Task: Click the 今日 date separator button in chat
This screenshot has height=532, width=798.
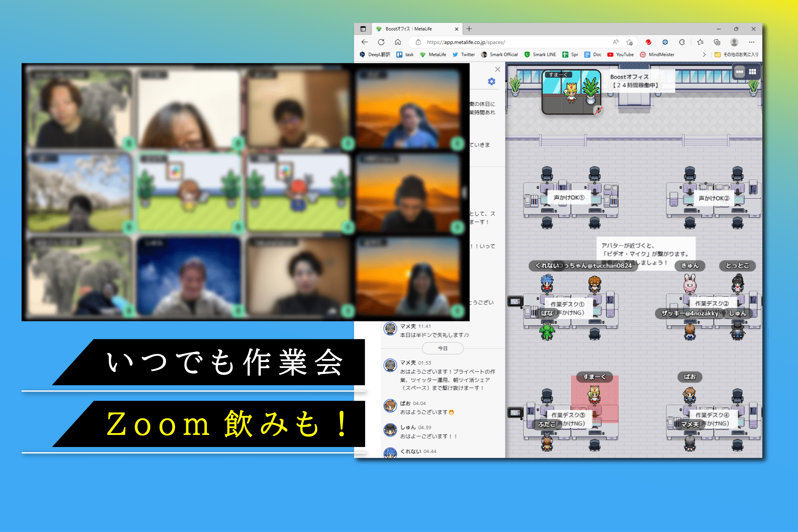Action: [443, 348]
